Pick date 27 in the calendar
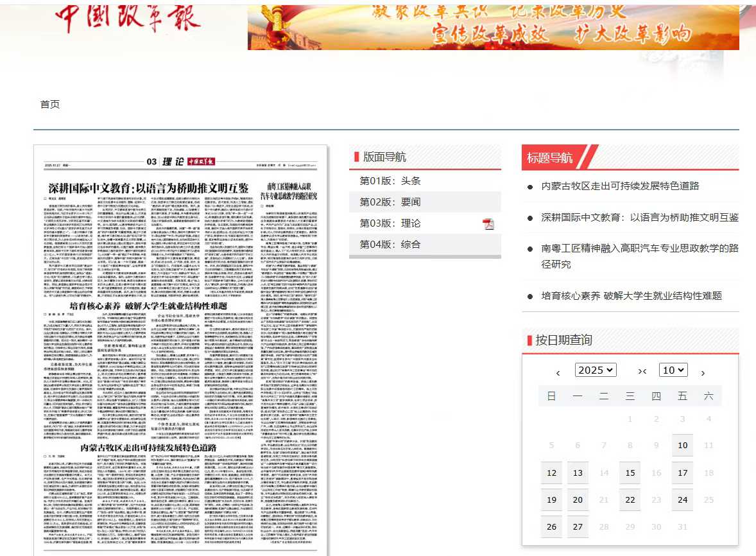Viewport: 756px width, 556px height. [x=578, y=527]
